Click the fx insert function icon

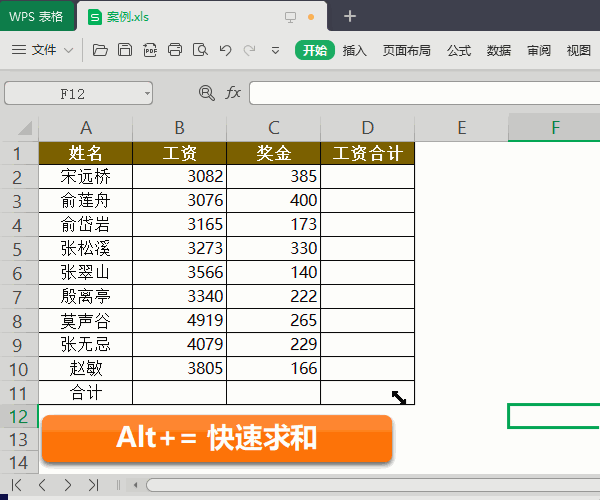[x=233, y=93]
